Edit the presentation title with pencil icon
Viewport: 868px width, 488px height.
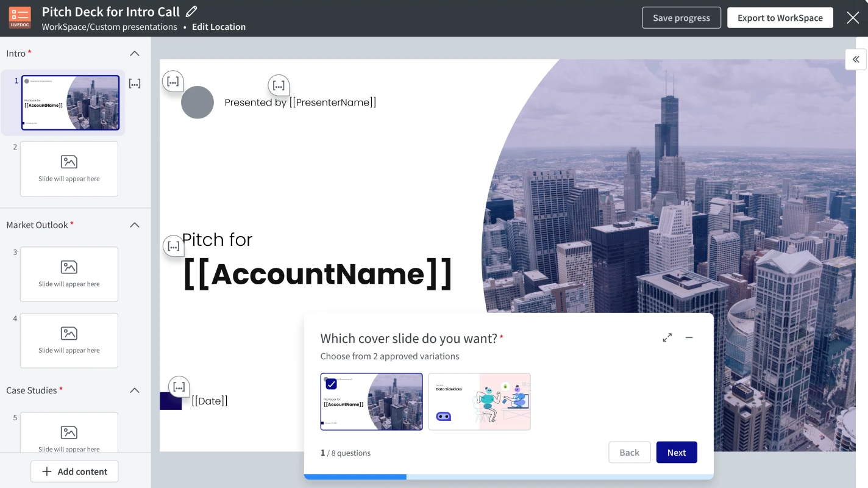[x=191, y=12]
